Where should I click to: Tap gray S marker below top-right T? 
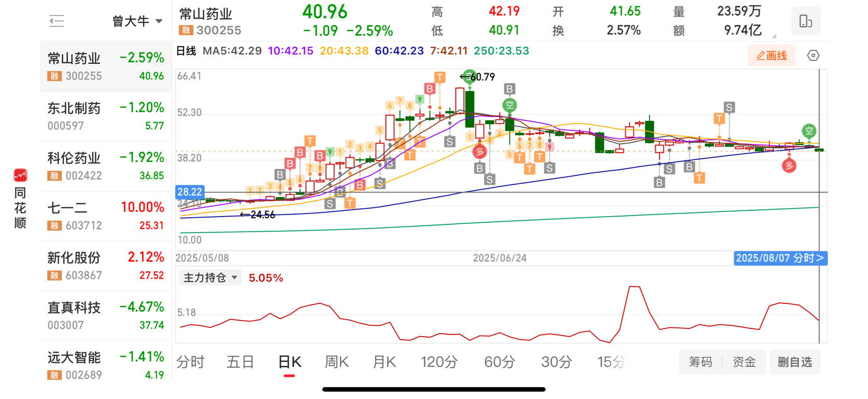coord(730,108)
